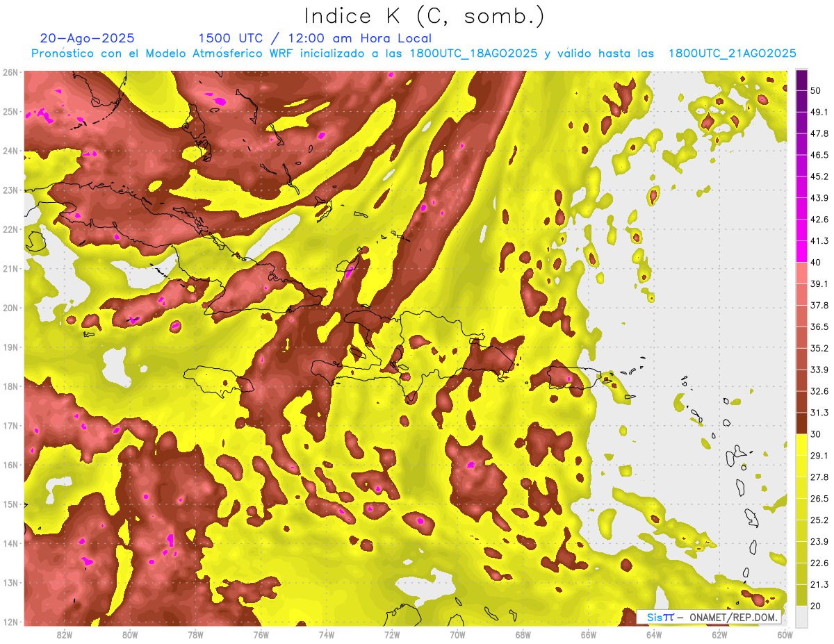Viewport: 834px width, 644px height.
Task: Click the "49.1" legend value
Action: tap(819, 112)
